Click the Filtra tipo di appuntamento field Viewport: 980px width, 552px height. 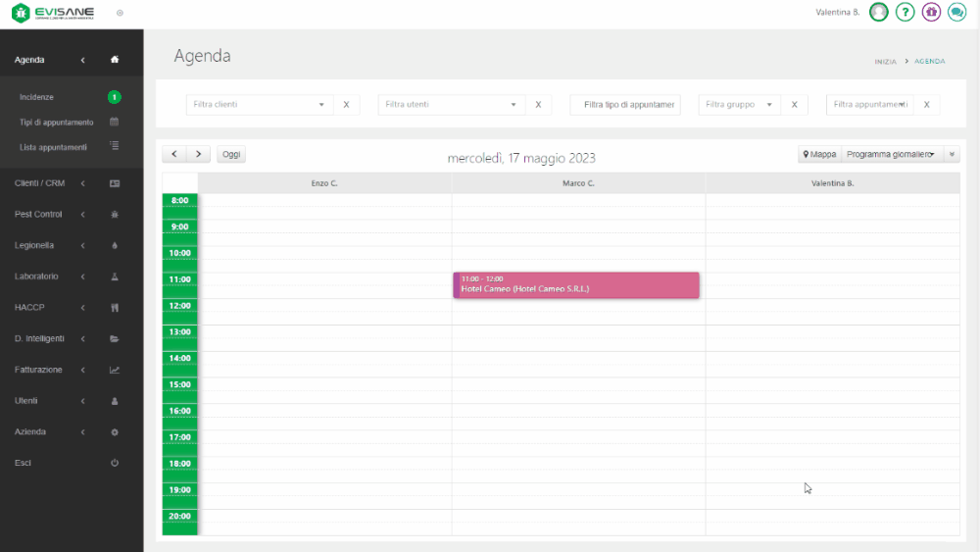625,104
